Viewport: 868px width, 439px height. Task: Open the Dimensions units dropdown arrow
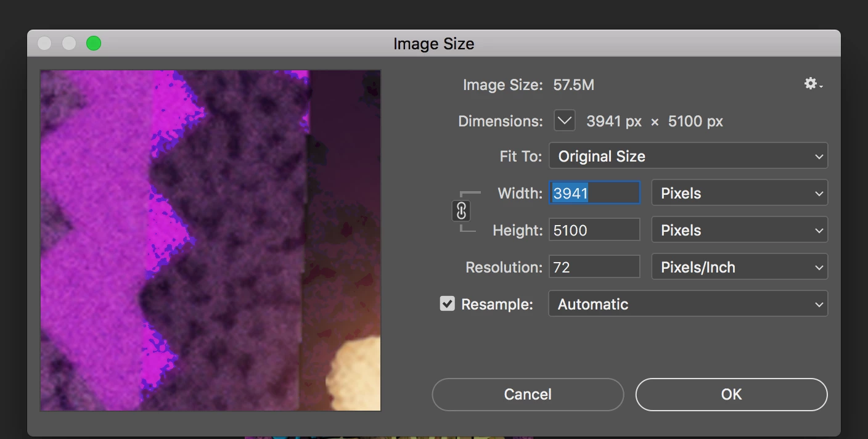pos(564,121)
